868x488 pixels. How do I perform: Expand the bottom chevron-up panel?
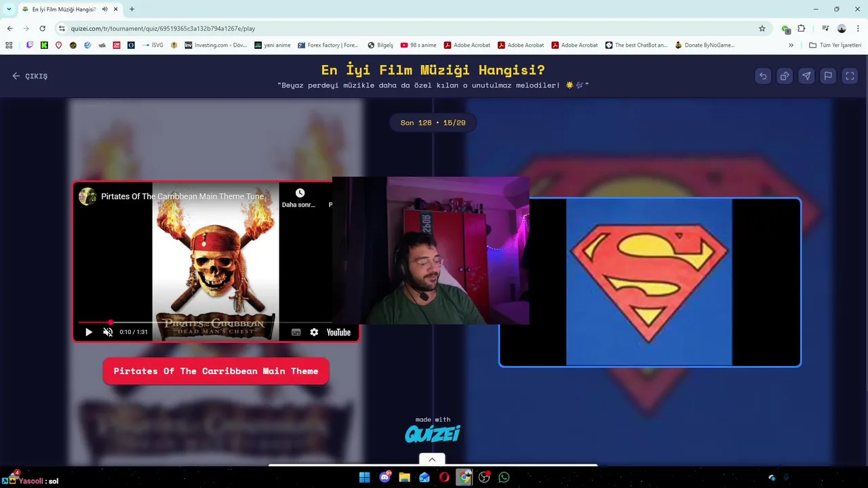pyautogui.click(x=432, y=460)
